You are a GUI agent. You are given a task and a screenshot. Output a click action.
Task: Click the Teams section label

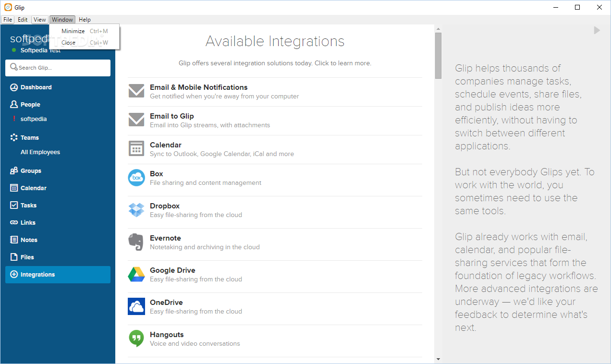[30, 137]
